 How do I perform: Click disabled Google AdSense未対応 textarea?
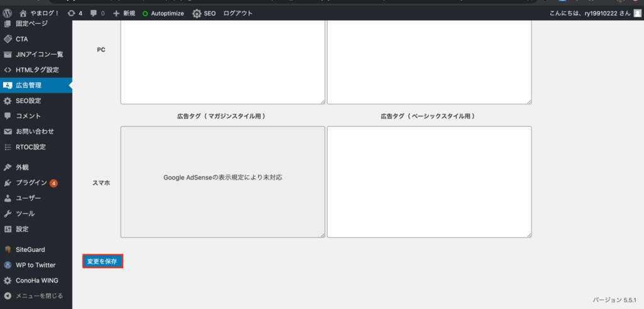[223, 182]
